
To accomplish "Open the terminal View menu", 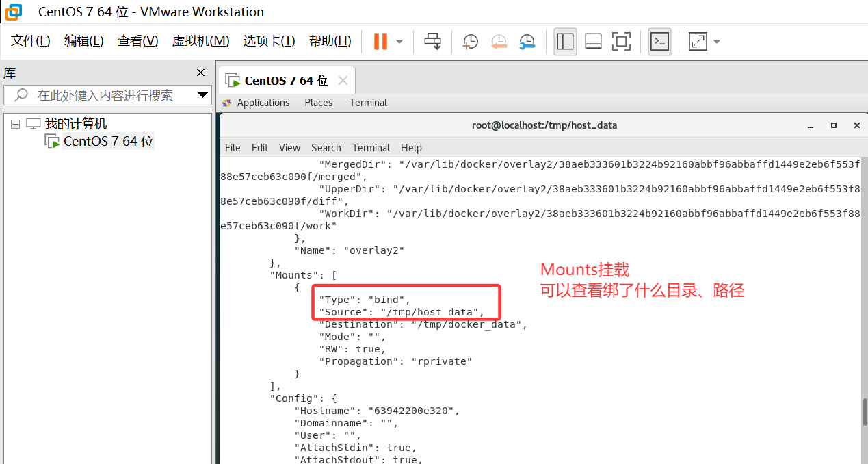I will point(289,148).
